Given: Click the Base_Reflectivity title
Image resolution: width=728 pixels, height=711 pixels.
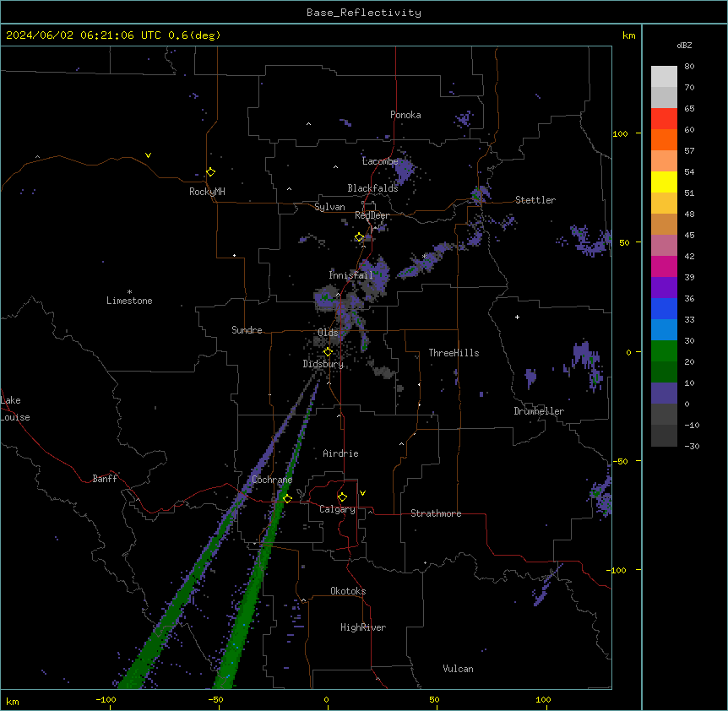Looking at the screenshot, I should (364, 13).
